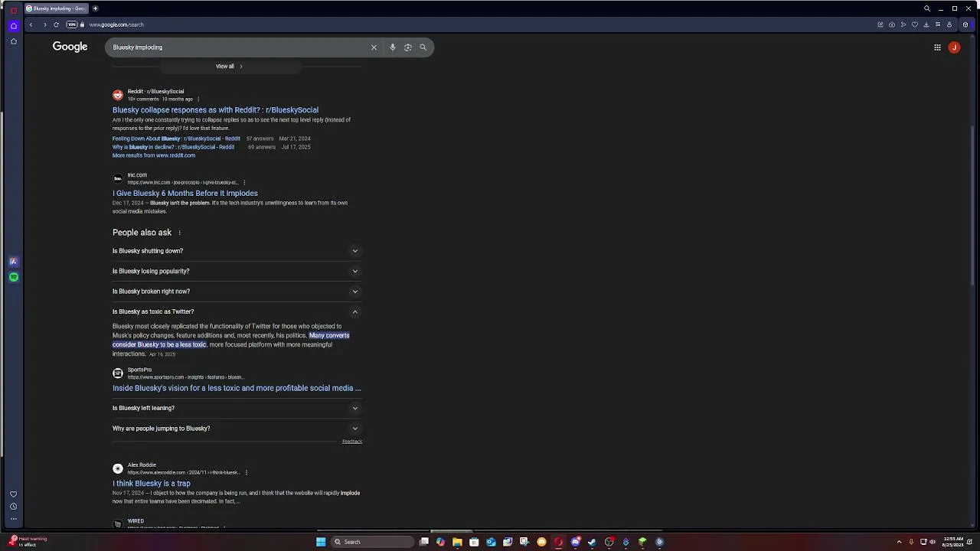Screen dimensions: 980x551
Task: Open Discord from taskbar
Action: point(575,542)
